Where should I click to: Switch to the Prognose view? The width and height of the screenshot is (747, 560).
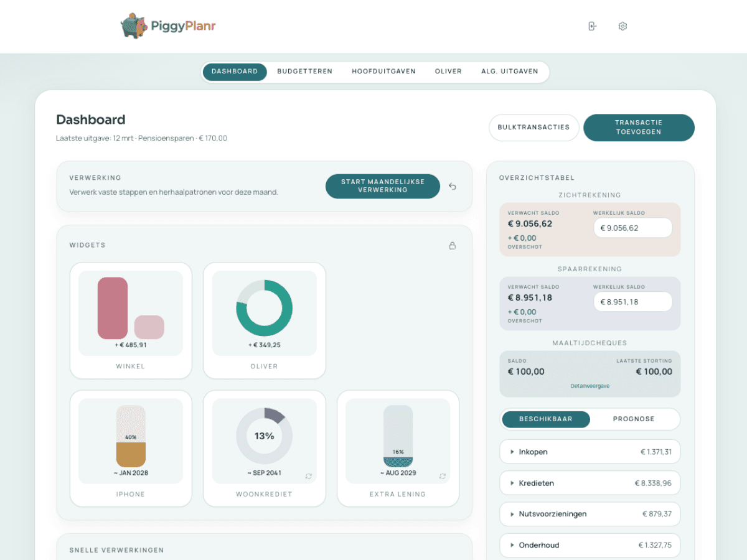click(x=634, y=419)
